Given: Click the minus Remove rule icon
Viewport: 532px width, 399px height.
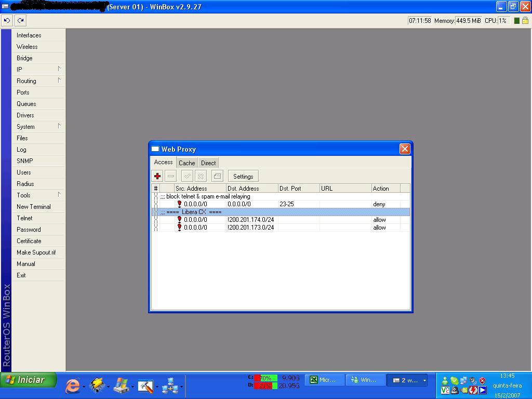Looking at the screenshot, I should coord(171,176).
